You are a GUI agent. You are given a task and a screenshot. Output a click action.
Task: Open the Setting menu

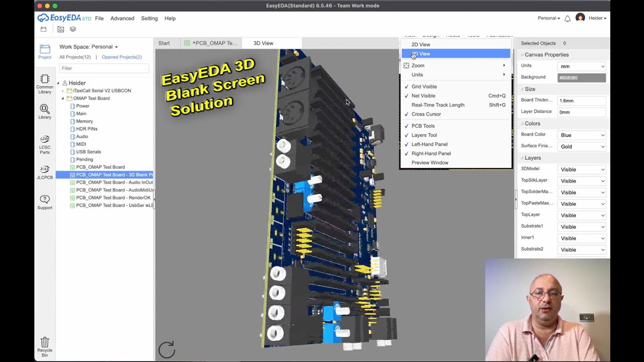click(149, 18)
